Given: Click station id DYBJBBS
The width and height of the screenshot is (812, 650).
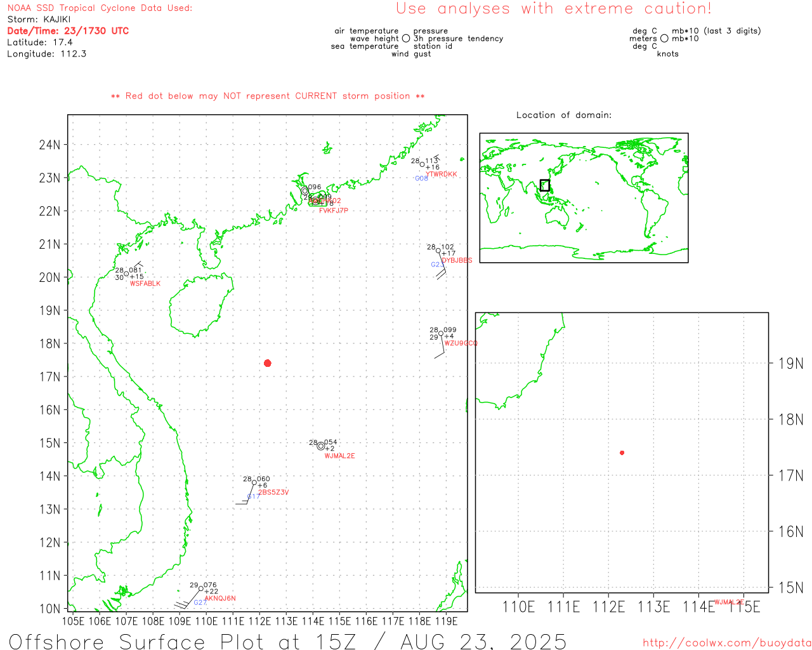Looking at the screenshot, I should (x=457, y=260).
